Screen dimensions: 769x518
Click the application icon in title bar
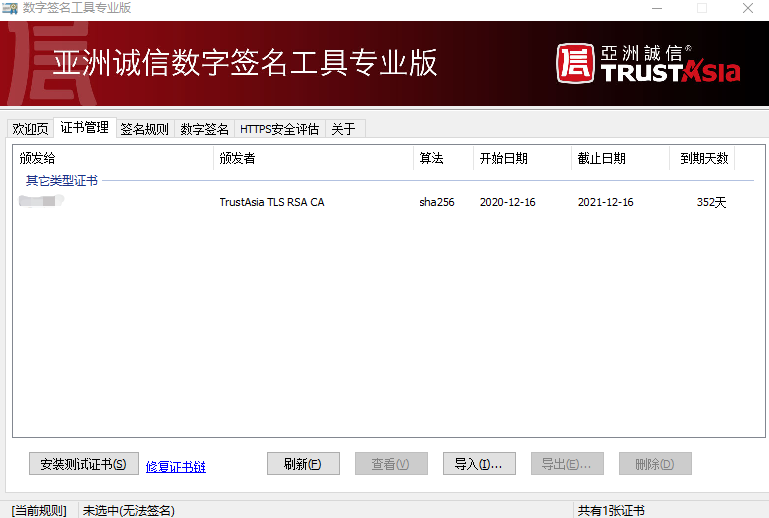[10, 8]
